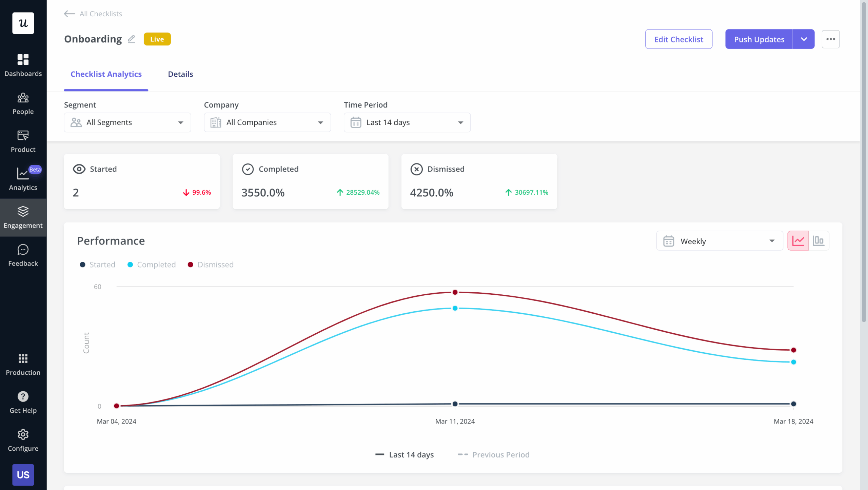Change Weekly granularity via its dropdown
Viewport: 868px width, 490px height.
pyautogui.click(x=719, y=241)
